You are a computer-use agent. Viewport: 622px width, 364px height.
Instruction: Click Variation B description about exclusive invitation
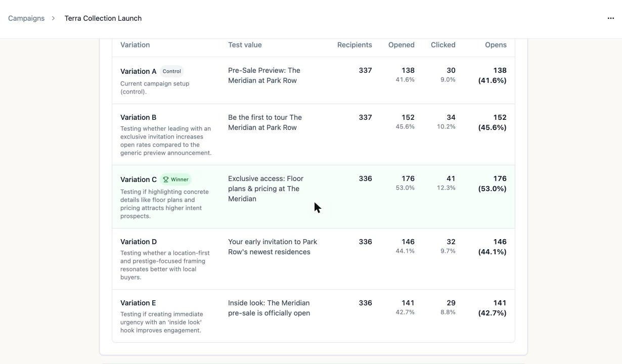[x=166, y=141]
